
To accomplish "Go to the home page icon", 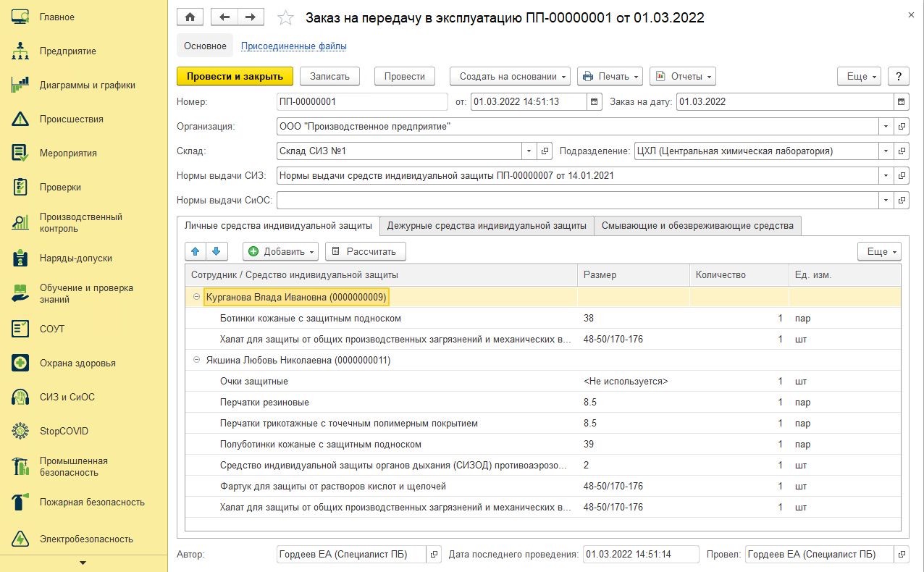I will point(190,17).
